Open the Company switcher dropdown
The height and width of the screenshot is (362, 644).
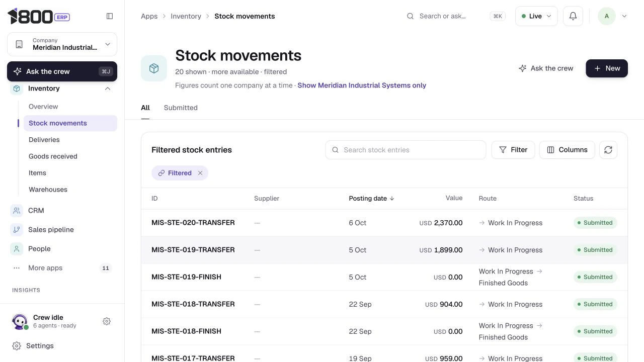tap(62, 44)
